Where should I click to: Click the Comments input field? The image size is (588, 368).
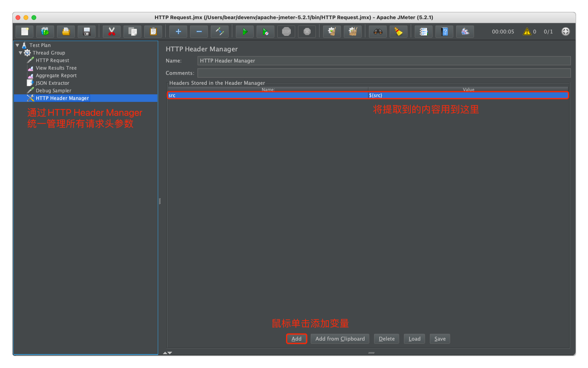(384, 73)
